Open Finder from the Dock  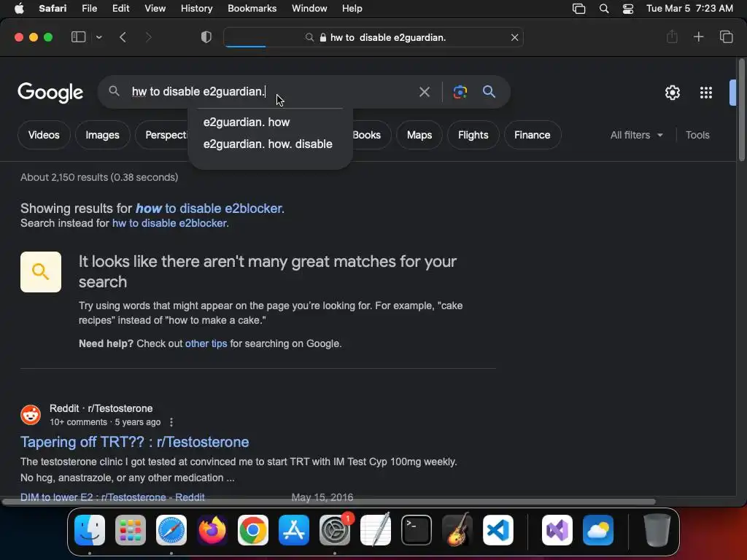[x=90, y=530]
